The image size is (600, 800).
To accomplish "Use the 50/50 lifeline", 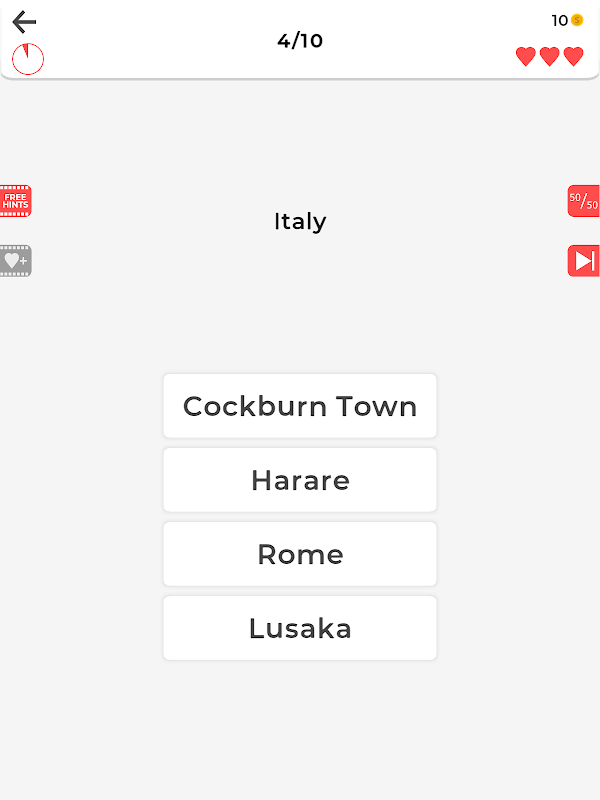I will [584, 201].
